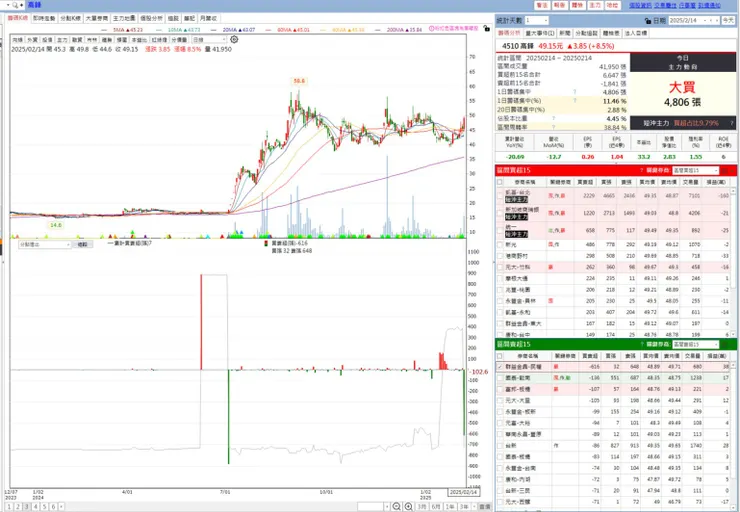
Task: Expand arrow after the 3年 range button
Action: point(474,506)
